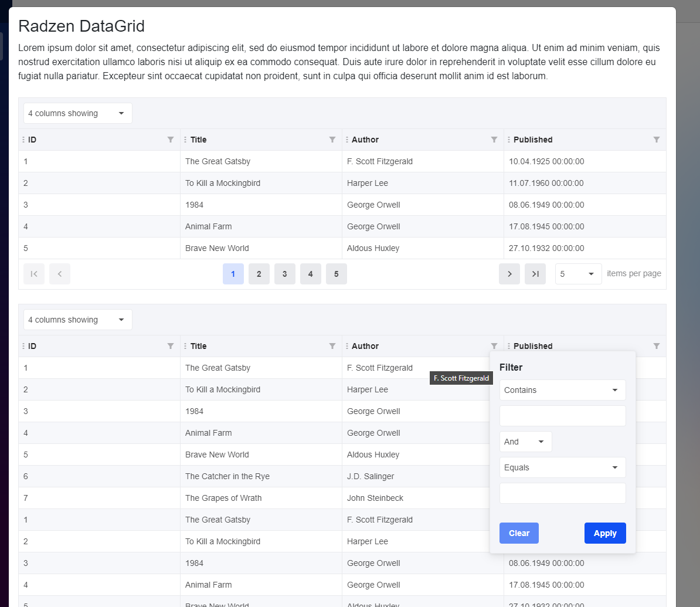
Task: Apply the Author filter
Action: click(x=605, y=533)
